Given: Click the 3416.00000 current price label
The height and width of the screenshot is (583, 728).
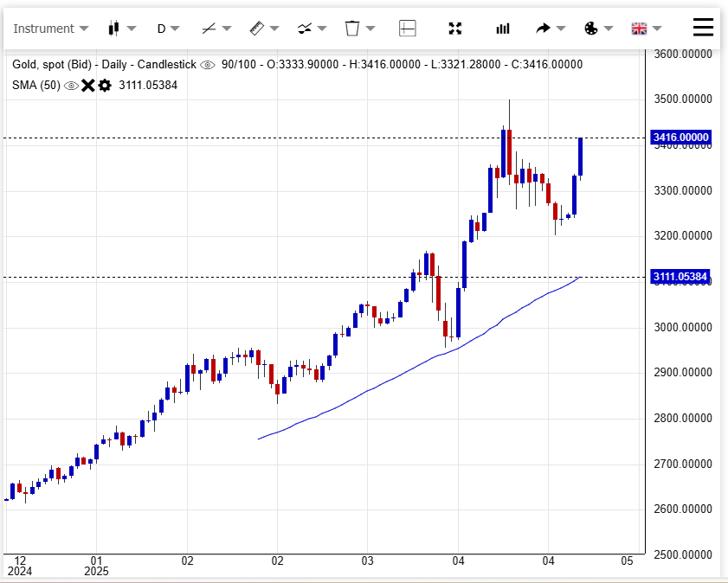Looking at the screenshot, I should pos(680,138).
